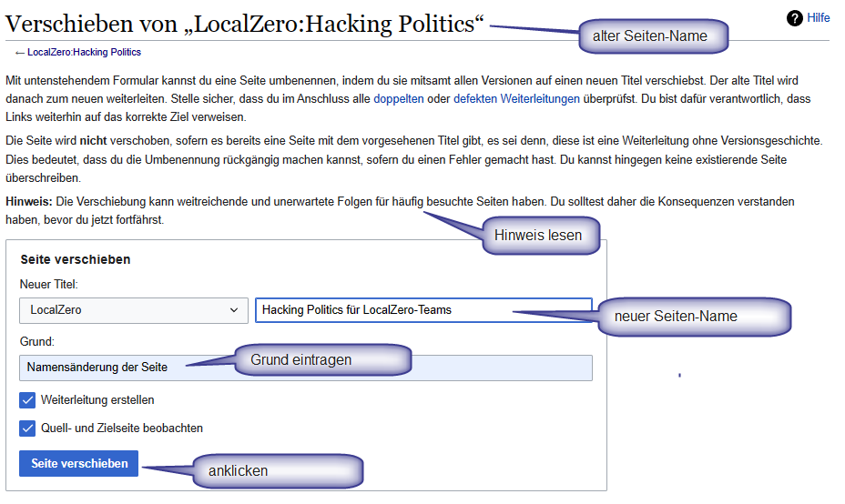Go back to LocalZero:Hacking Politics page link
Screen dimensions: 845x504
click(x=84, y=52)
